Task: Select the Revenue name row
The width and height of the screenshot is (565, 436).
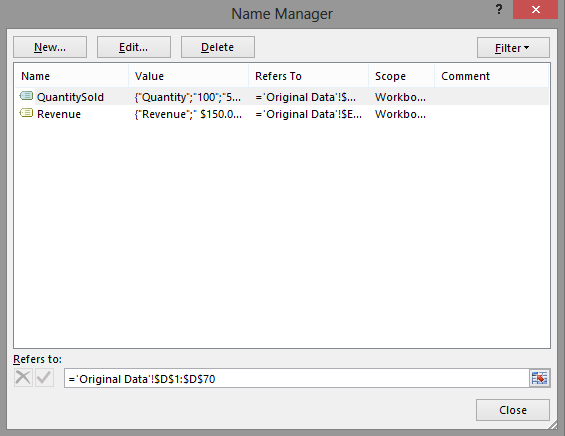Action: [282, 114]
